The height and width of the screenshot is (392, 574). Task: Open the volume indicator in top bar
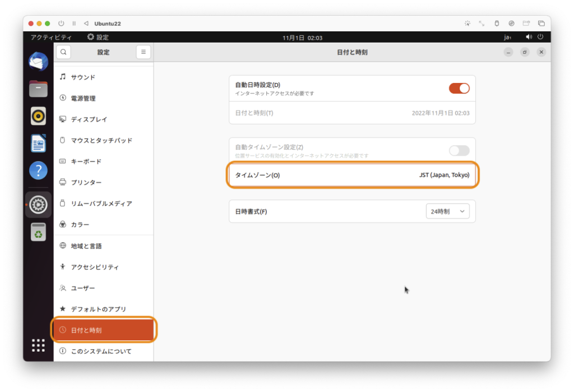529,37
